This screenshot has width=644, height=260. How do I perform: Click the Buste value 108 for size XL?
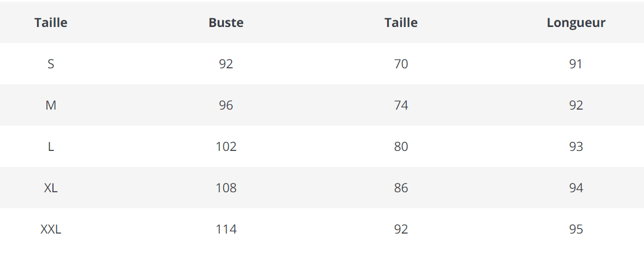226,188
